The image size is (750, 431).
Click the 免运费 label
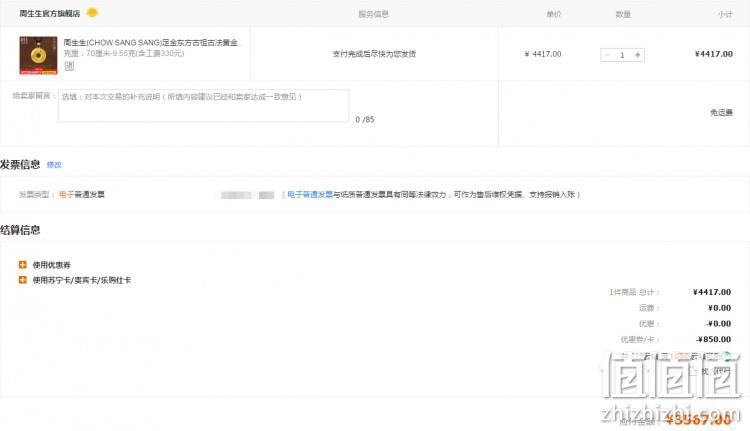[721, 112]
